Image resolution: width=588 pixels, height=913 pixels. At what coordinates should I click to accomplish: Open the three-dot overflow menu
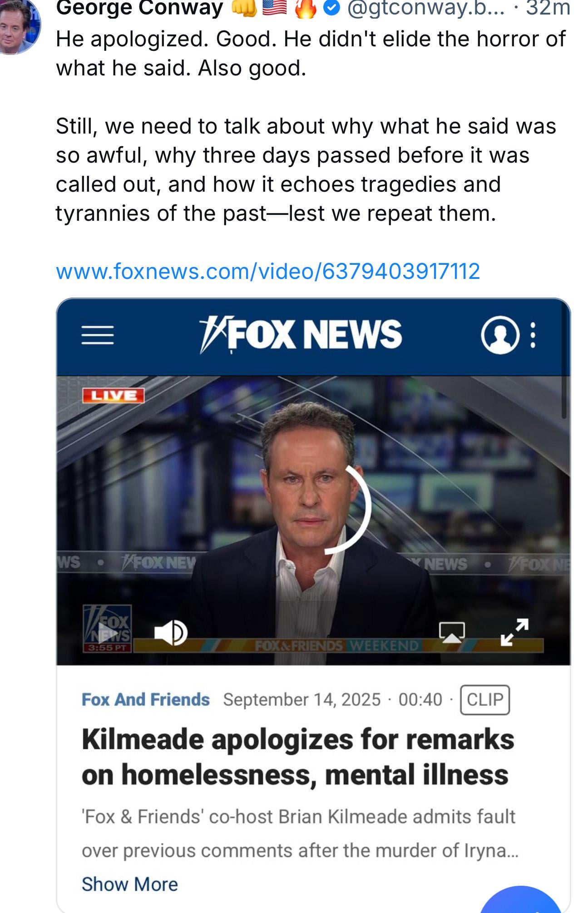pos(533,335)
